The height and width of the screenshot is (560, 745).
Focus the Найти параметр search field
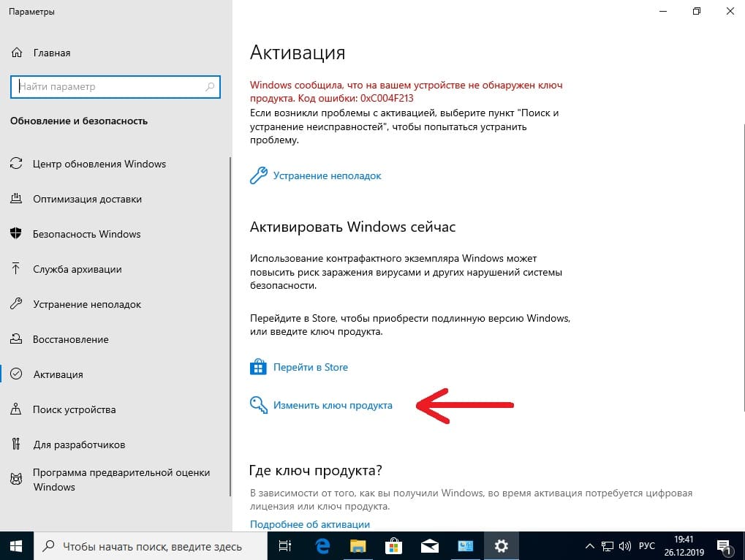[x=115, y=87]
